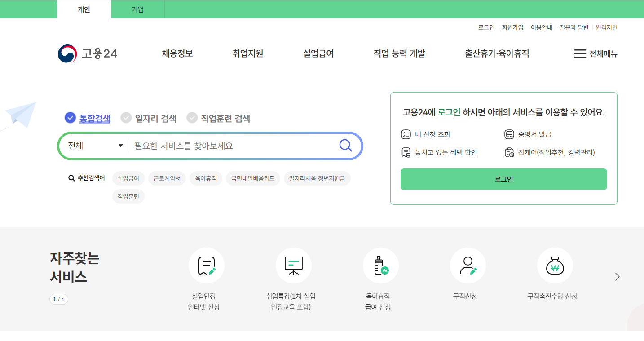Open the 원격지원 link

coord(607,27)
